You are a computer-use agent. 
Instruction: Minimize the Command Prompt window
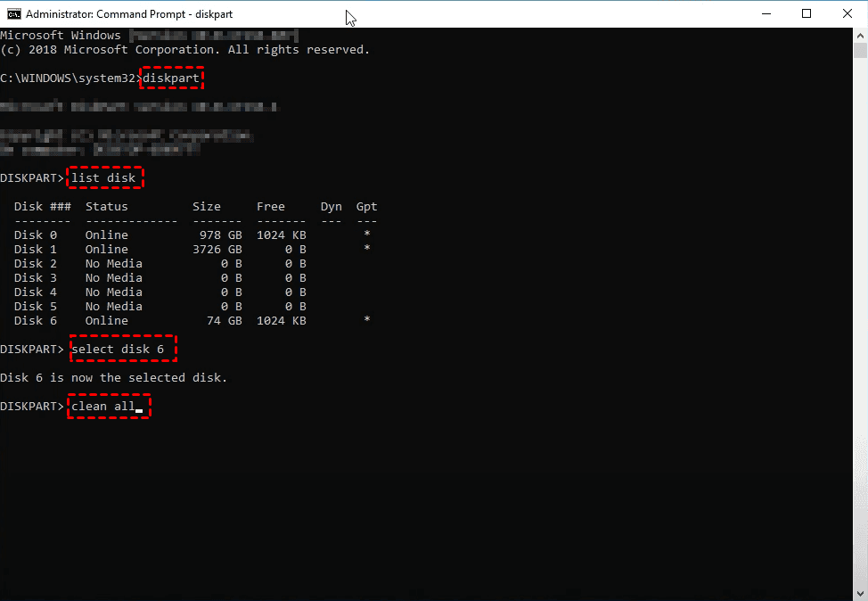pyautogui.click(x=766, y=14)
